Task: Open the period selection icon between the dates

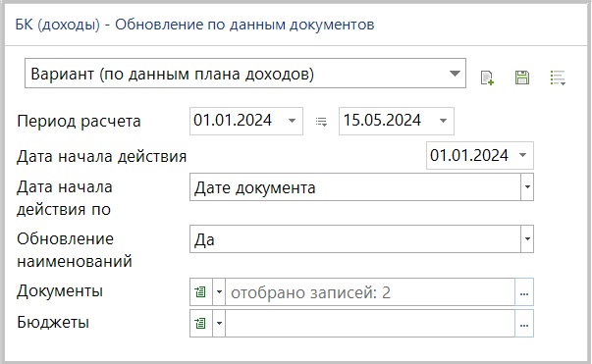Action: point(321,122)
